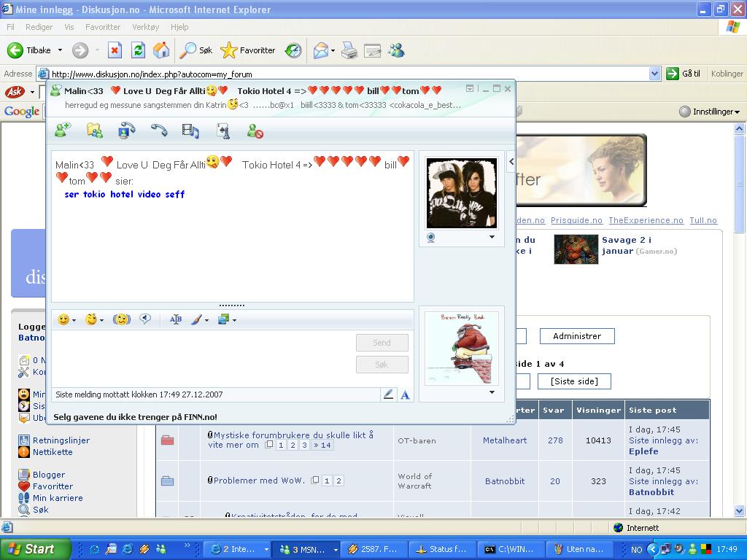
Task: Open the Favoritter menu in menu bar
Action: (x=102, y=27)
